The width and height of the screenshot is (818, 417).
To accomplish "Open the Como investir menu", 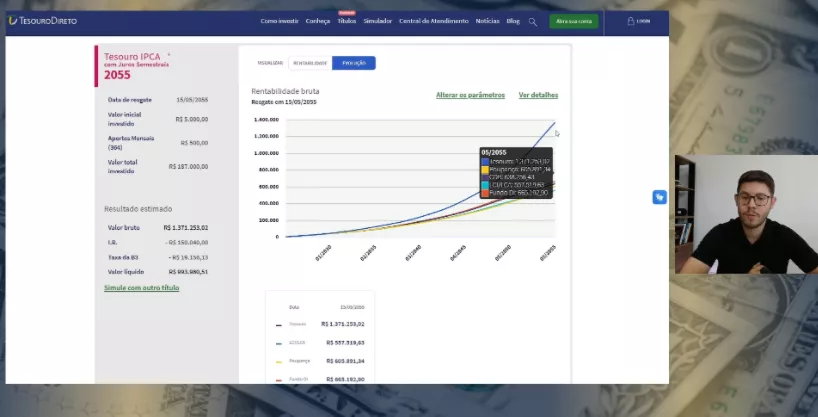I will (280, 21).
